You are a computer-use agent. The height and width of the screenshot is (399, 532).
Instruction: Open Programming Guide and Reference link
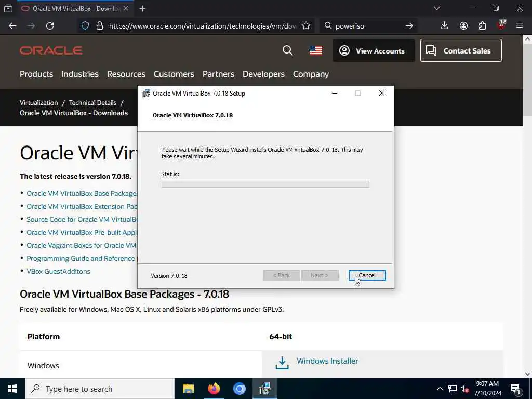click(x=81, y=258)
